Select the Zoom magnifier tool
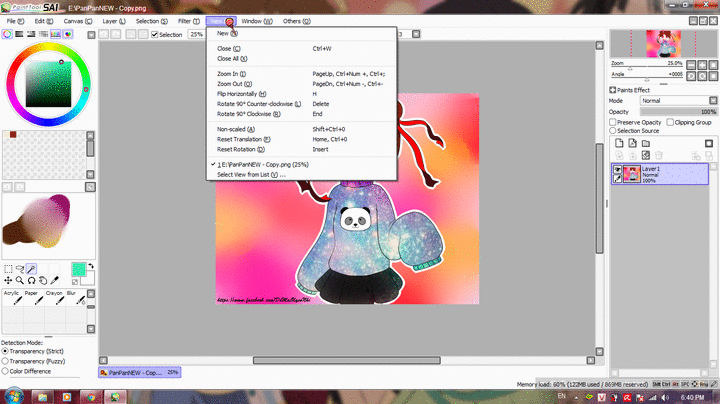This screenshot has height=404, width=720. coord(20,281)
